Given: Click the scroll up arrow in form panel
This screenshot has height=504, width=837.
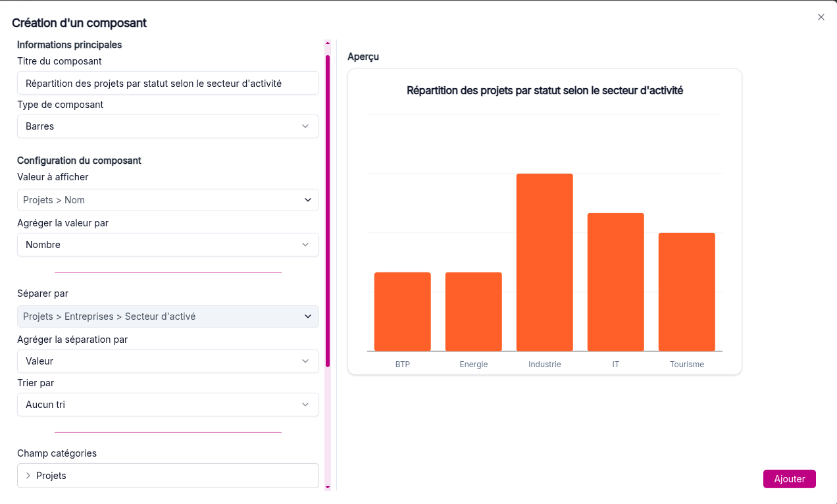Looking at the screenshot, I should click(x=328, y=43).
